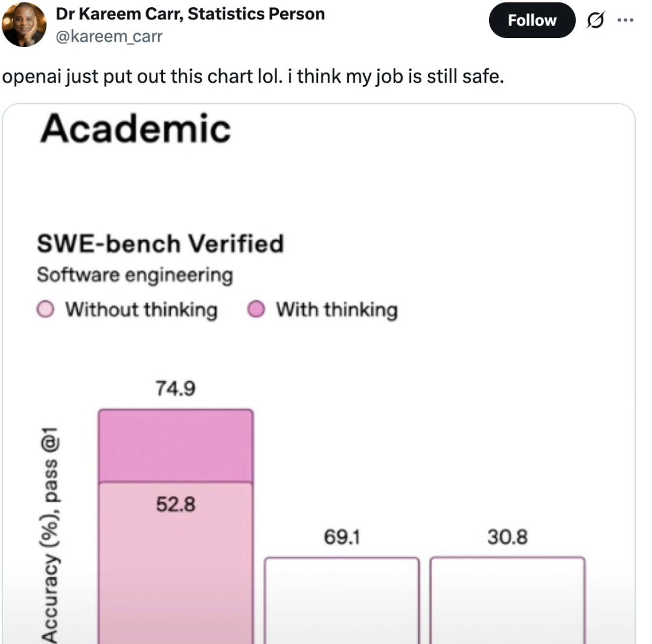The image size is (652, 644).
Task: Click the With thinking legend dot
Action: pos(257,310)
